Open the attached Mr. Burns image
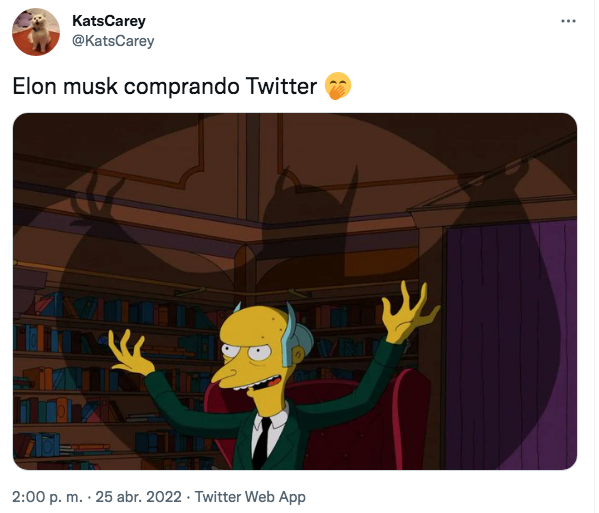 tap(295, 291)
